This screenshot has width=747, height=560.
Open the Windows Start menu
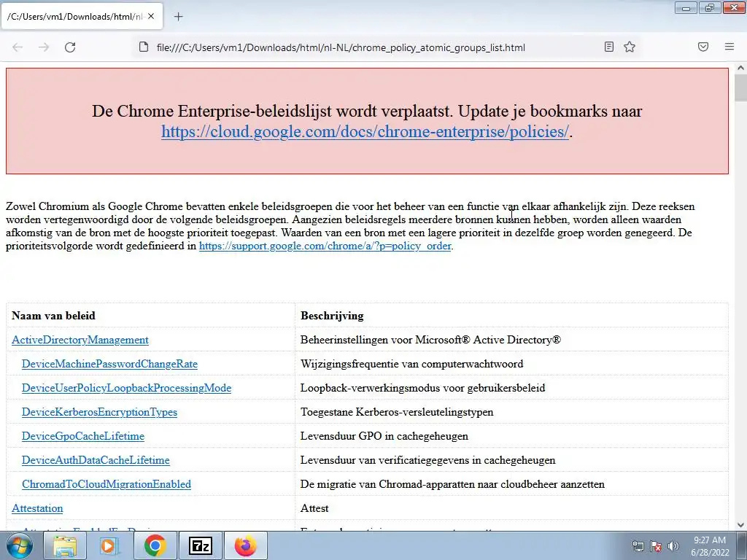tap(19, 545)
